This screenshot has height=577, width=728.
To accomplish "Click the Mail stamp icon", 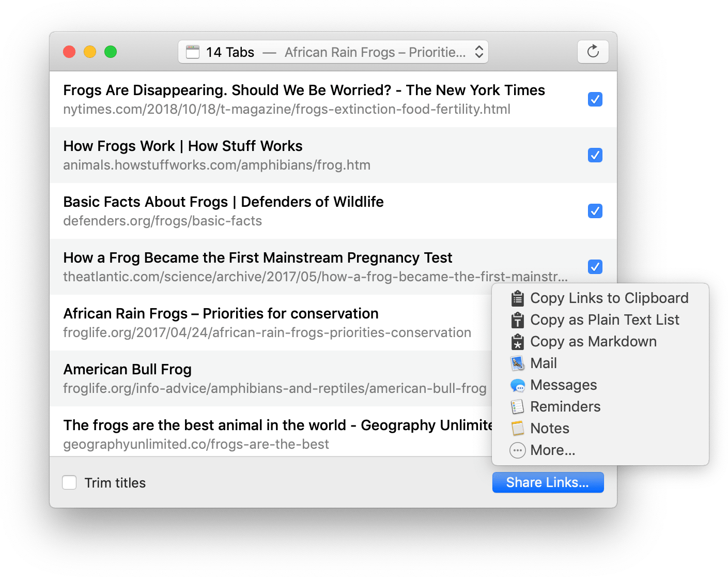I will point(517,363).
